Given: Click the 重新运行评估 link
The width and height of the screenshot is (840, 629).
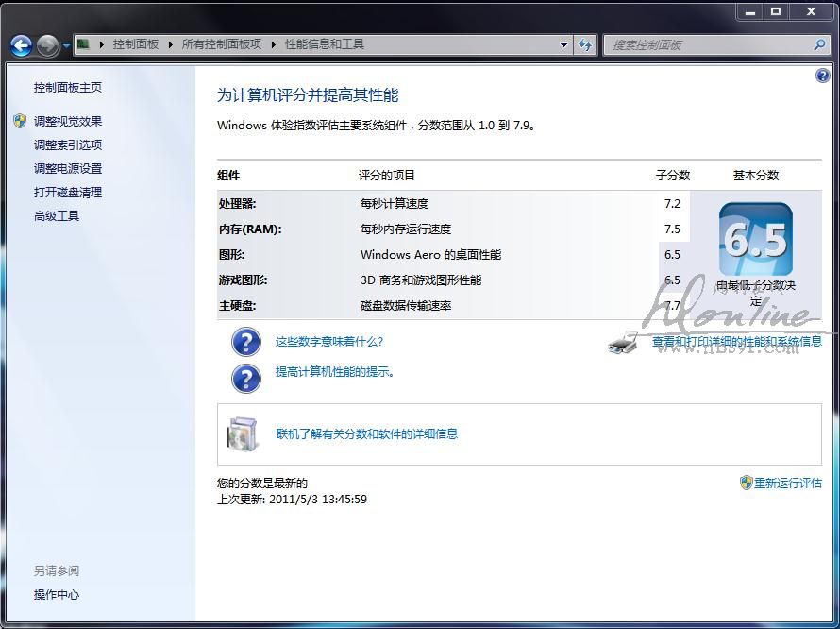Looking at the screenshot, I should tap(787, 483).
